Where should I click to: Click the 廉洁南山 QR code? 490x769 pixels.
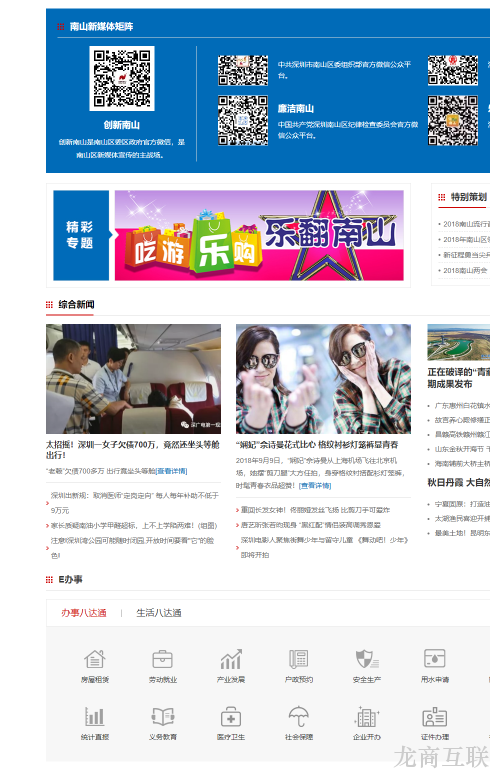click(x=243, y=121)
